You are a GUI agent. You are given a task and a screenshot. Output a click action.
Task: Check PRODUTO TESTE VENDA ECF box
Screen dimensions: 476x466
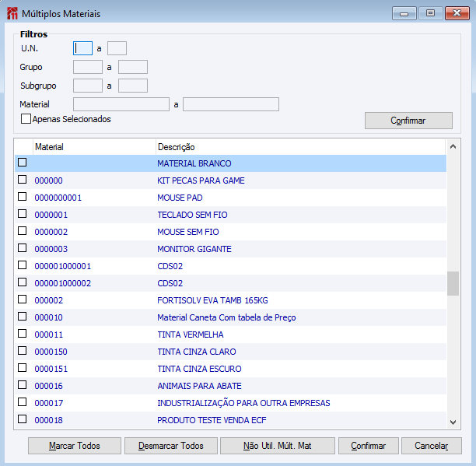coord(22,419)
